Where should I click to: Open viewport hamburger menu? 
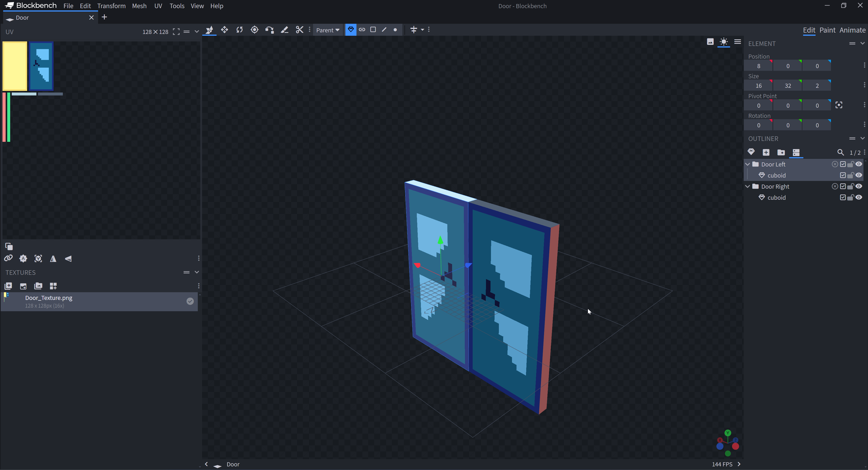coord(738,42)
